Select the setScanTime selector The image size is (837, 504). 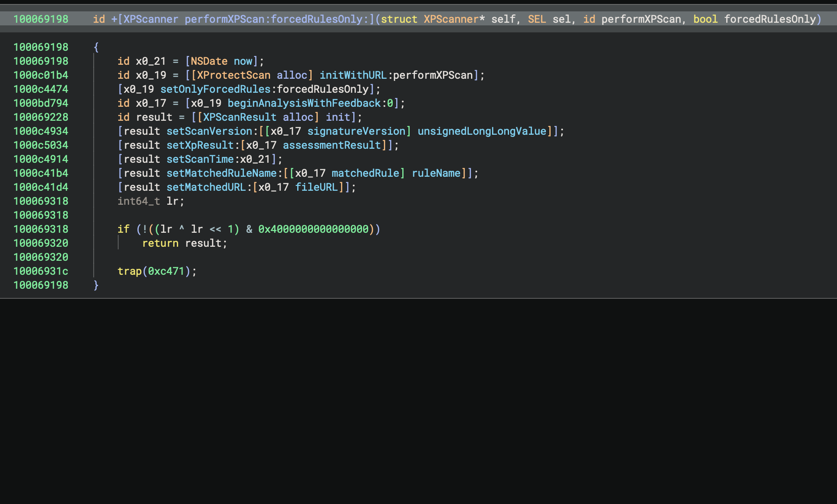(x=200, y=159)
